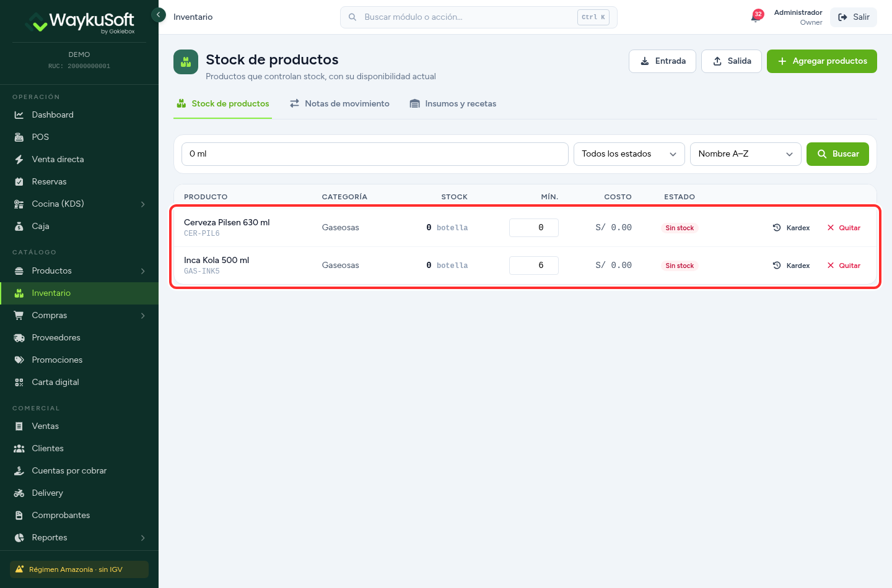Open Kardex for Cerveza Pilsen 630 ml

coord(791,228)
